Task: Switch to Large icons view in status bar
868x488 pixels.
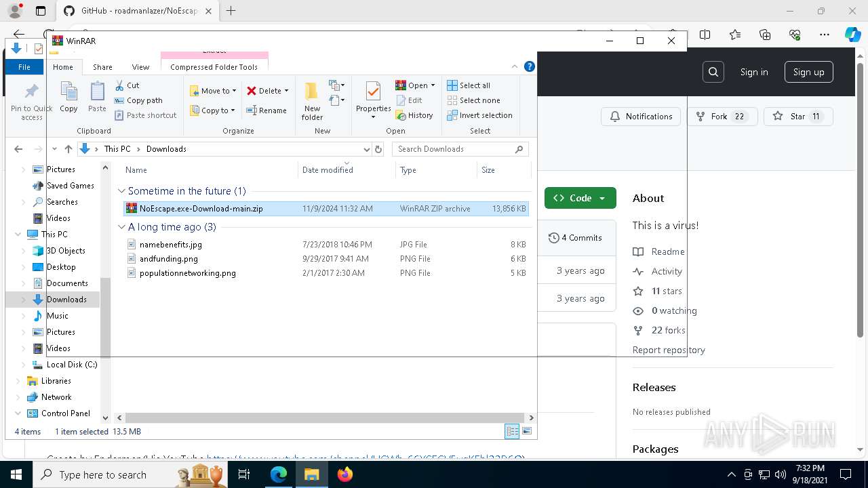Action: pos(526,431)
